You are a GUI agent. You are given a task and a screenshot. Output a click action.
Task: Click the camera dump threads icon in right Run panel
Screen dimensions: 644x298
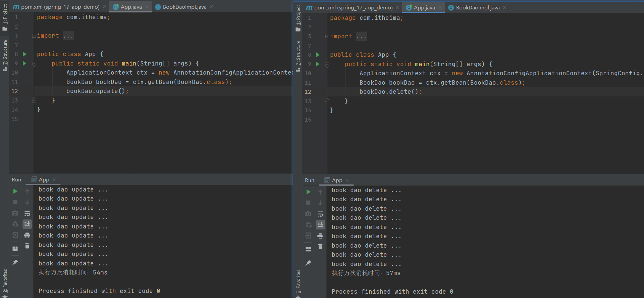[x=308, y=214]
